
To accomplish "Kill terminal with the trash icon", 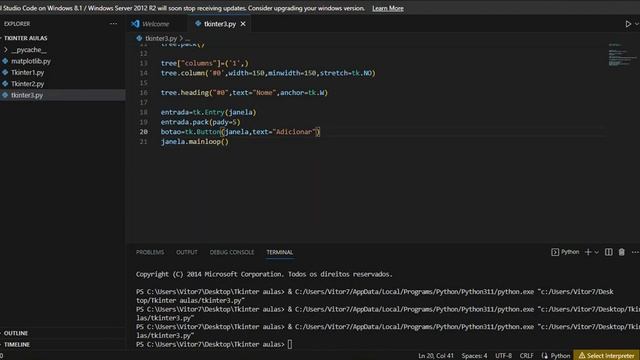I will tap(622, 252).
